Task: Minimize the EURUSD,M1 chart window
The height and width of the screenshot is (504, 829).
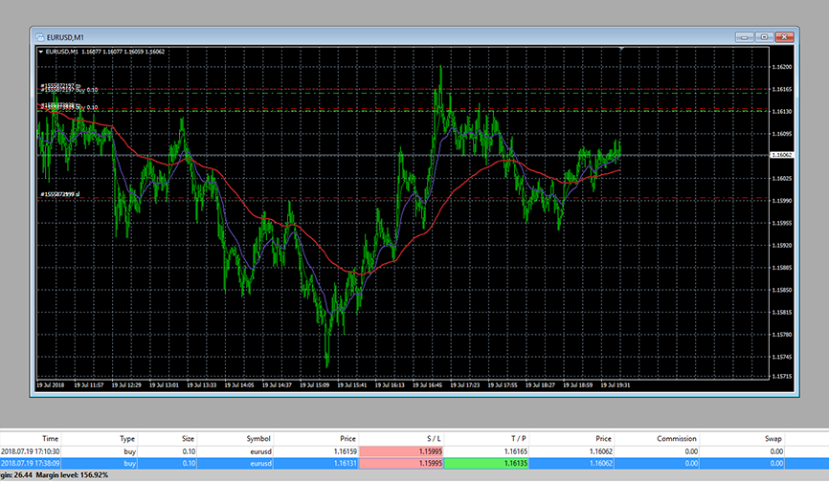Action: (744, 37)
